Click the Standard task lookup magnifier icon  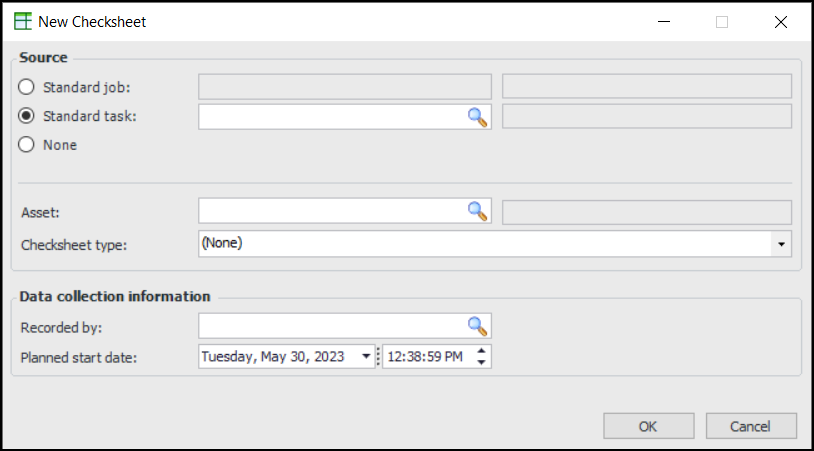pyautogui.click(x=478, y=117)
